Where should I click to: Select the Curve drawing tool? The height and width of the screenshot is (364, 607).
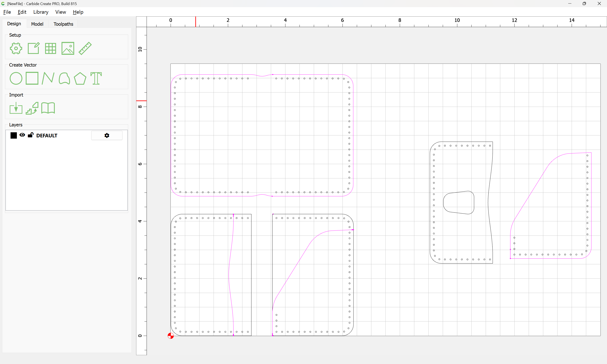point(64,79)
